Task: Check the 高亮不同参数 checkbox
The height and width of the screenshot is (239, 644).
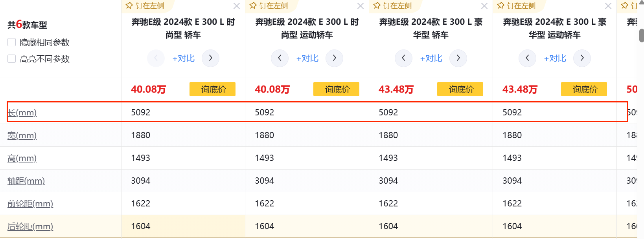Action: tap(12, 58)
